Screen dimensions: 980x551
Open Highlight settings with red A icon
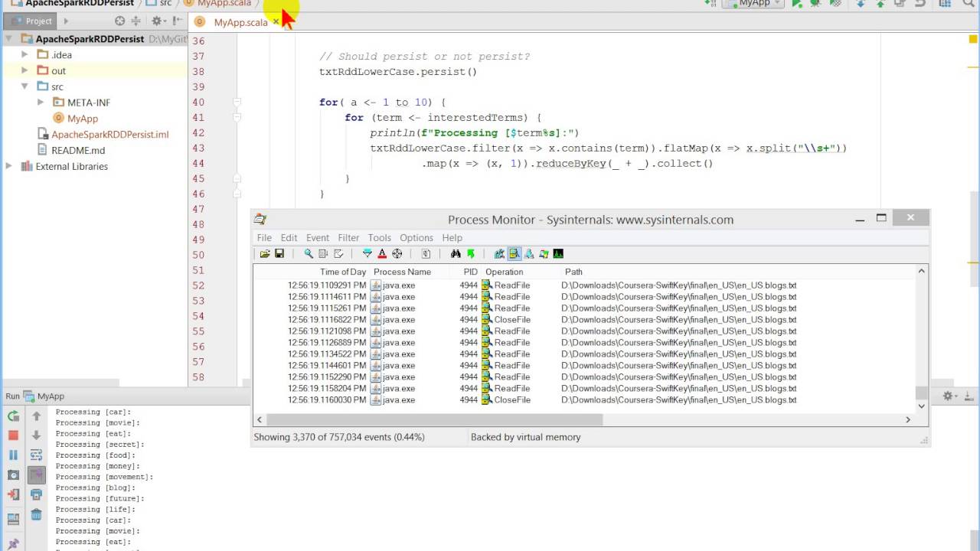[382, 253]
